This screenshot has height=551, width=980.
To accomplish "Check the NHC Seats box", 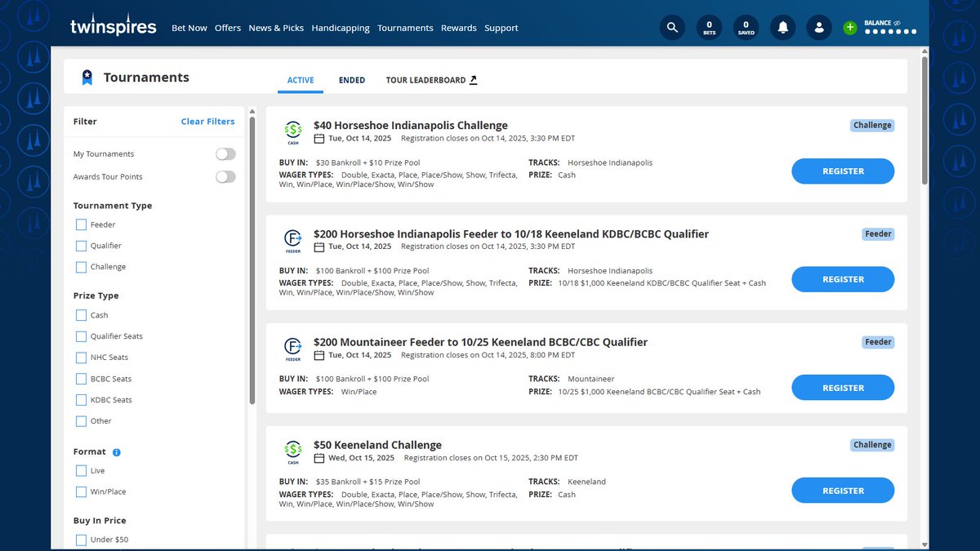I will [81, 358].
